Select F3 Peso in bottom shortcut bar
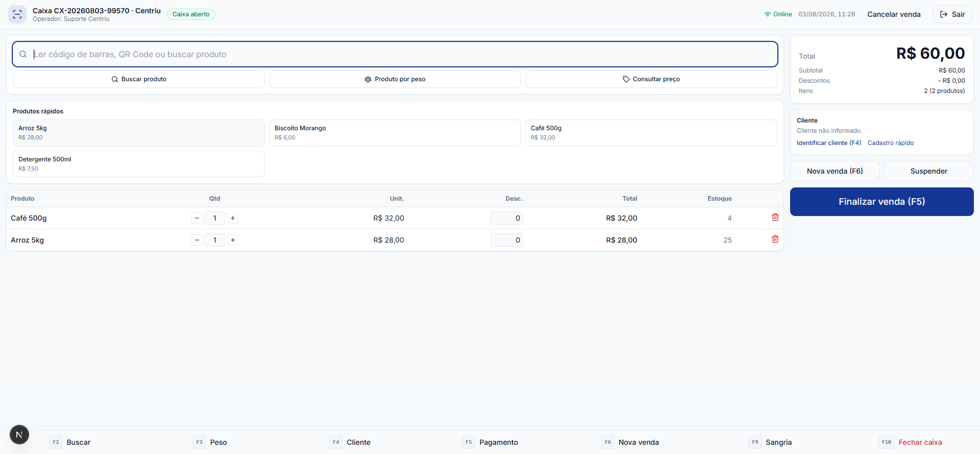The image size is (980, 454). coord(210,442)
